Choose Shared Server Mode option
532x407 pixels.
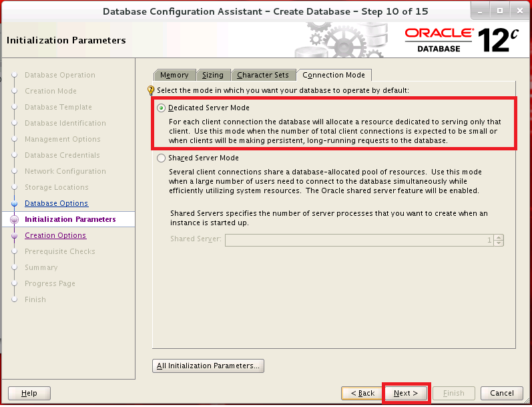161,158
